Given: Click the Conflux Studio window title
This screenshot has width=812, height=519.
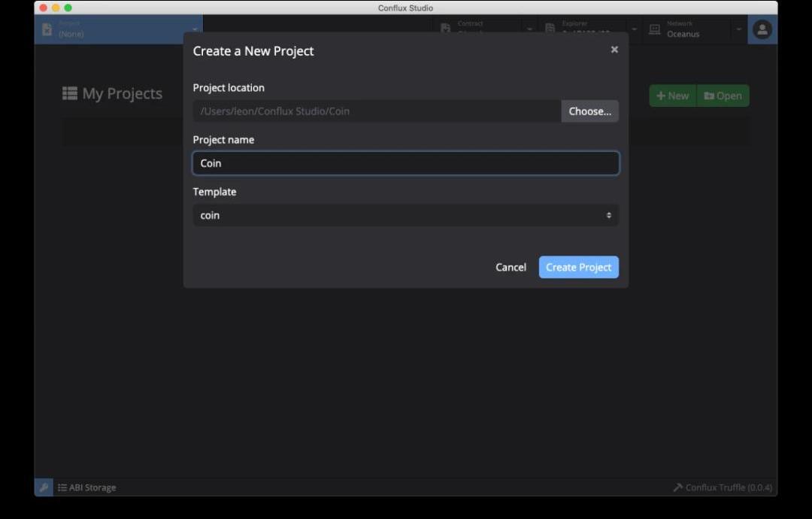Looking at the screenshot, I should click(405, 8).
